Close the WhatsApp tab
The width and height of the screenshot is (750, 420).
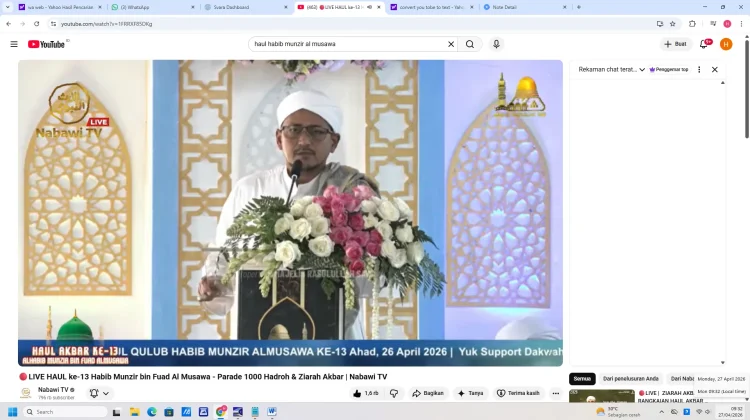pos(193,7)
